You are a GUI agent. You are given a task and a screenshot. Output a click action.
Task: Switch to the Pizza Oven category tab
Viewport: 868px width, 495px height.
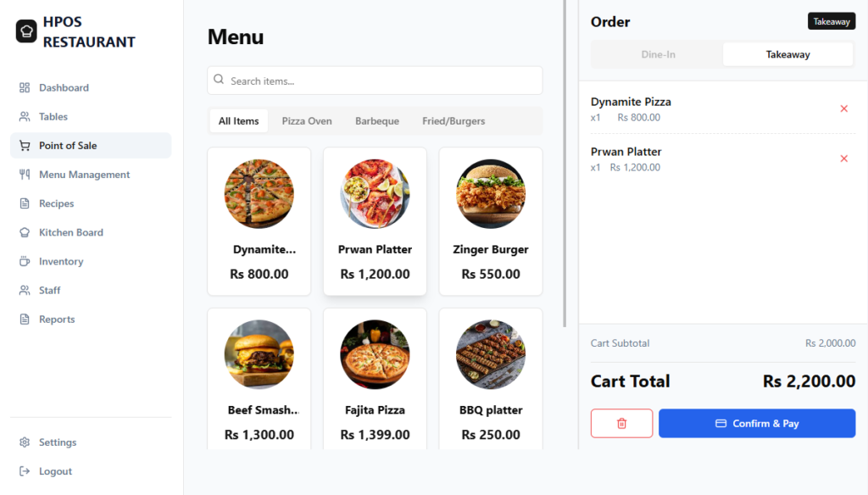click(307, 120)
